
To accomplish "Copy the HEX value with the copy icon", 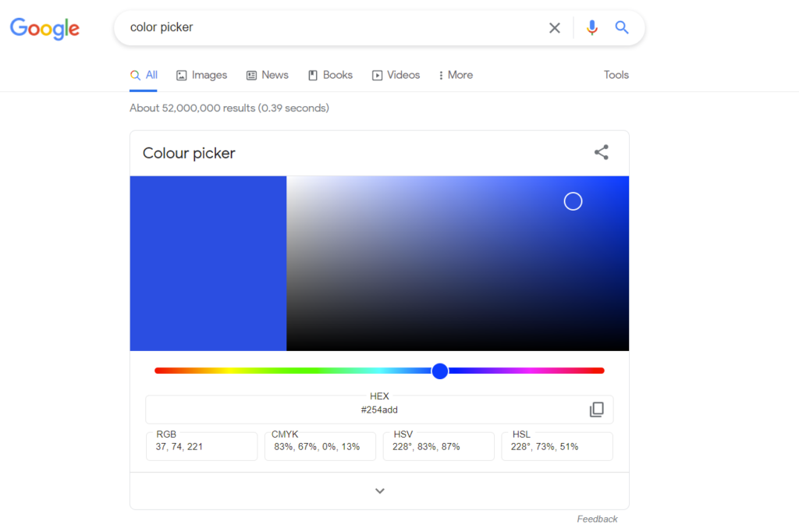I will [x=597, y=410].
